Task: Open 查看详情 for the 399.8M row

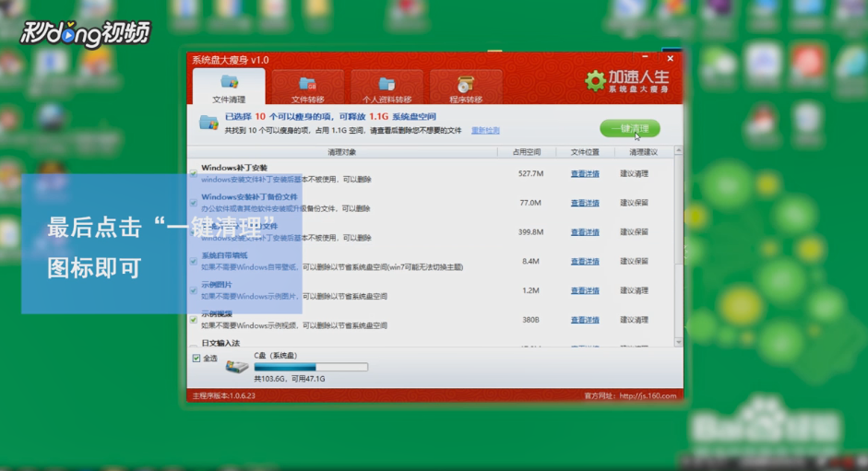Action: click(585, 232)
